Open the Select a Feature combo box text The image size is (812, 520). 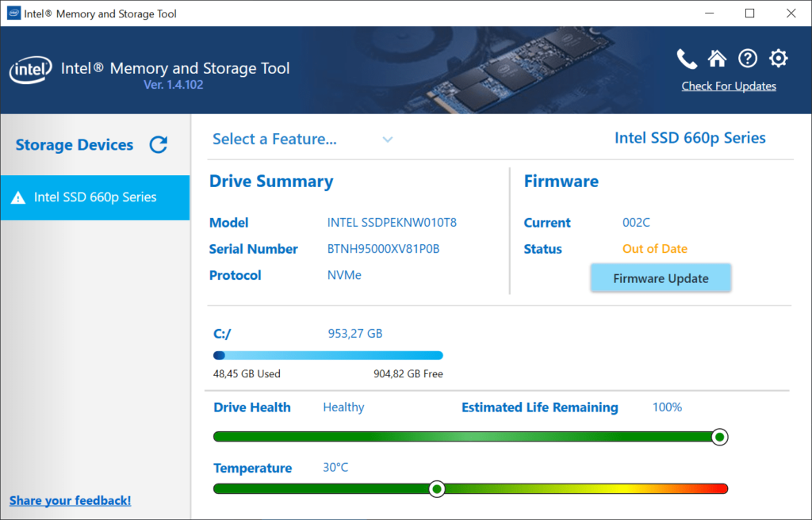point(274,139)
